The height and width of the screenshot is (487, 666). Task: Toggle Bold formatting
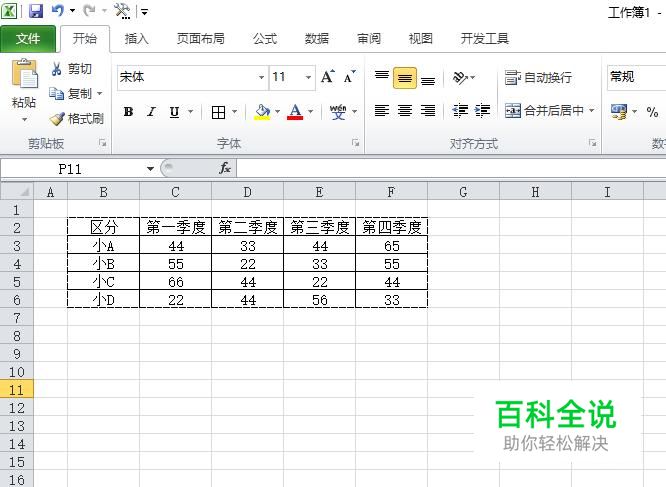(x=128, y=112)
